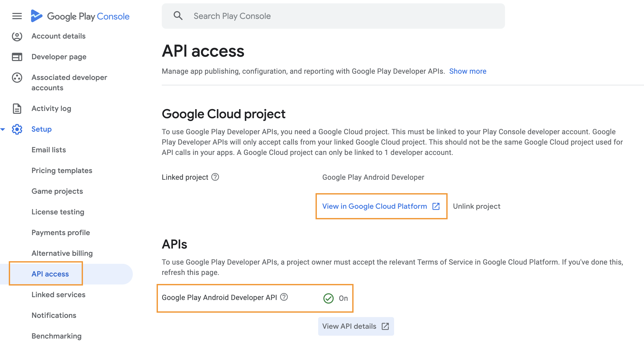Open Notifications settings
The height and width of the screenshot is (345, 644).
click(54, 316)
